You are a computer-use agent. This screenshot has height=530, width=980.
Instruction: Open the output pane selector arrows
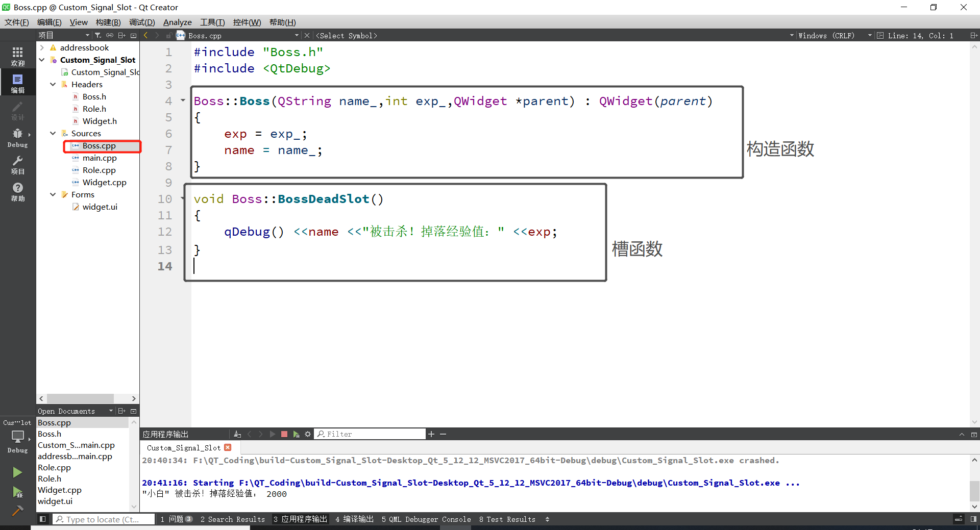547,519
